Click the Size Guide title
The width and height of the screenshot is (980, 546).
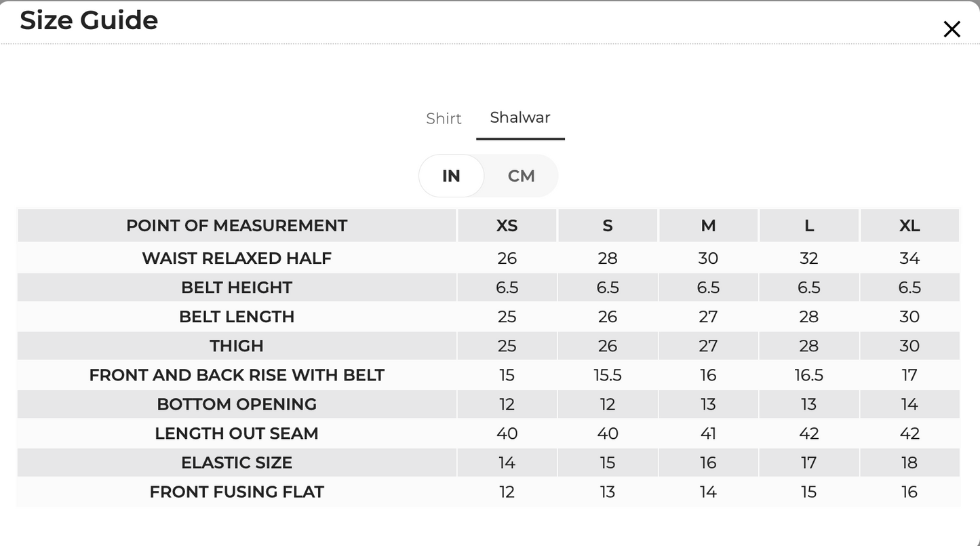[x=89, y=20]
